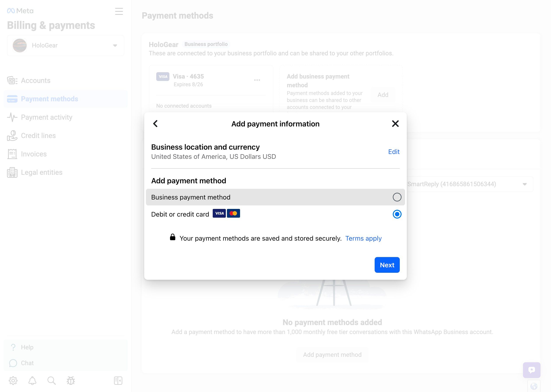Open Invoices from the sidebar menu

point(33,154)
